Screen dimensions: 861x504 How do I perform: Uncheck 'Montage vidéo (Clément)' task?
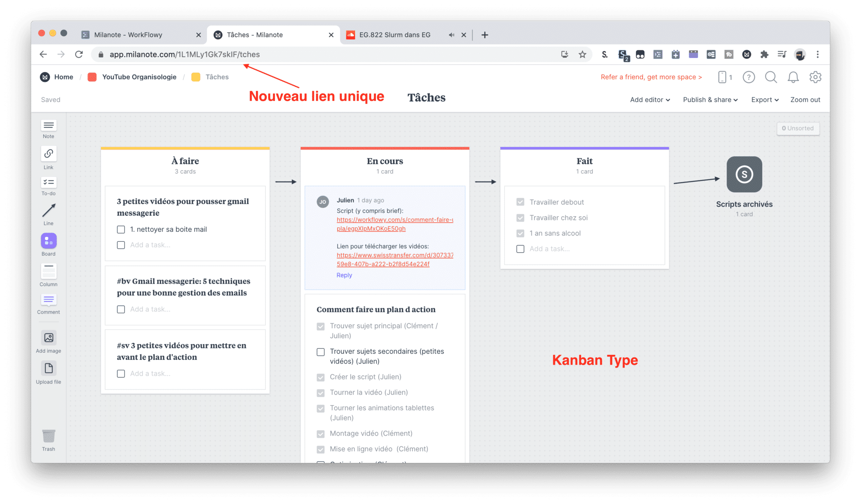(x=321, y=433)
